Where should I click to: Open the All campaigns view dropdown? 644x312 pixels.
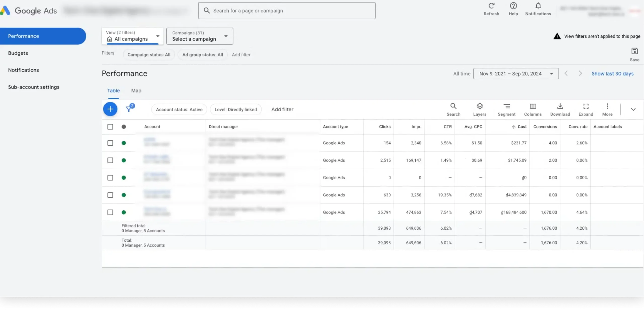(x=133, y=36)
